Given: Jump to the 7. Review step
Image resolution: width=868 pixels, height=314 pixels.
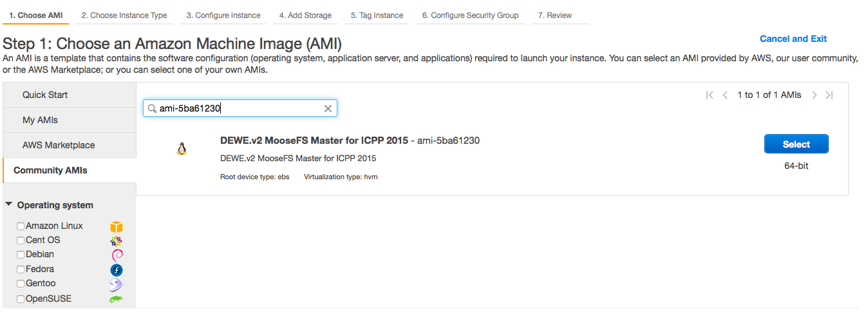Looking at the screenshot, I should [x=560, y=15].
